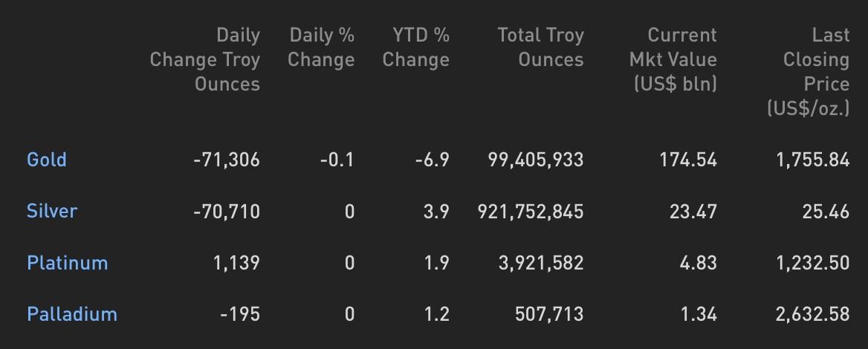Click Palladium closing price 2,632.58

813,314
